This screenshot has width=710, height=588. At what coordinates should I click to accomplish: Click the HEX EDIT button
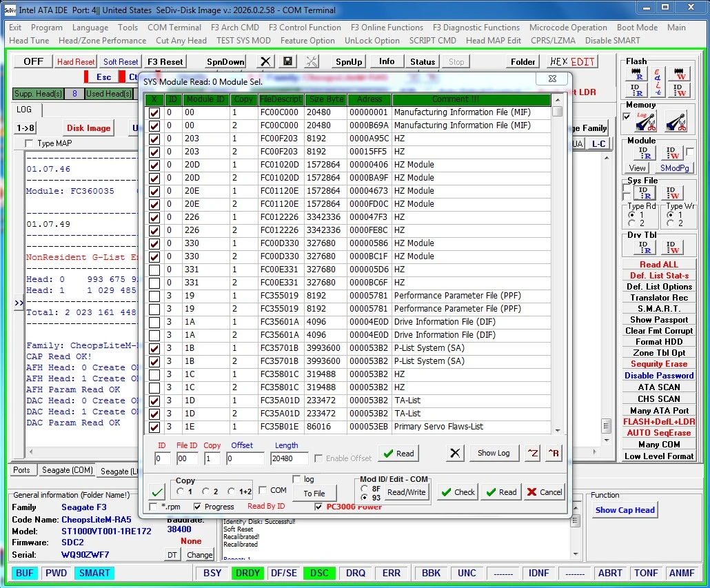573,61
